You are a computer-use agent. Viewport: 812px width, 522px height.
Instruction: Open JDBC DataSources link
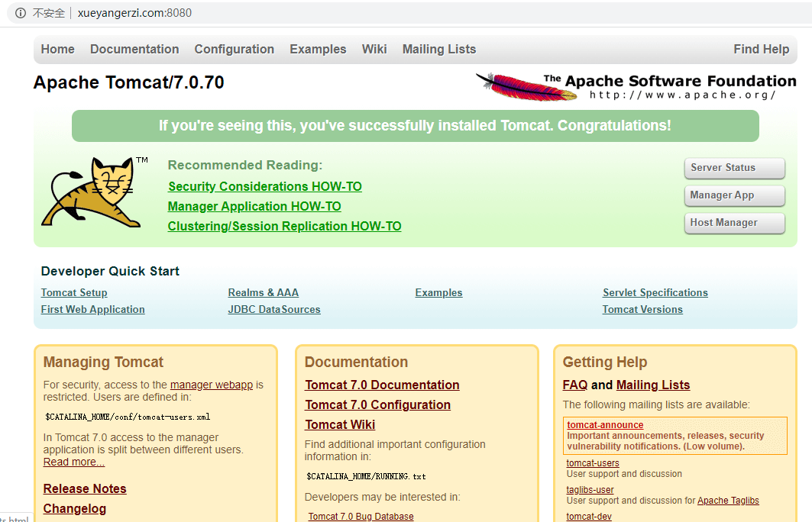(274, 309)
